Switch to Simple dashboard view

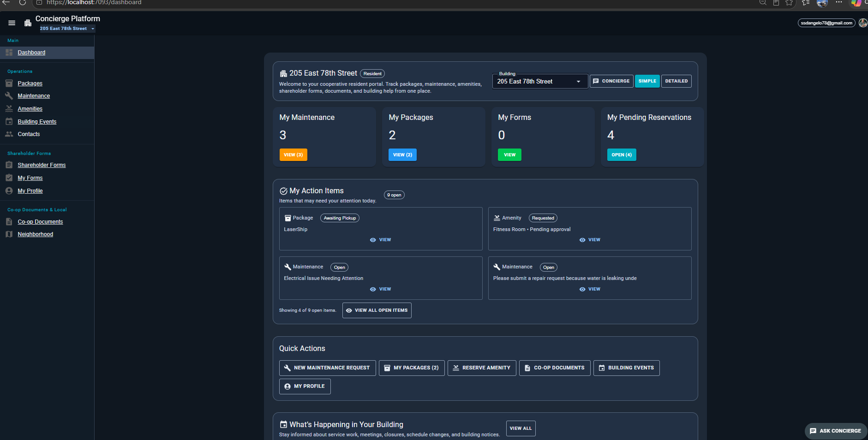(647, 81)
